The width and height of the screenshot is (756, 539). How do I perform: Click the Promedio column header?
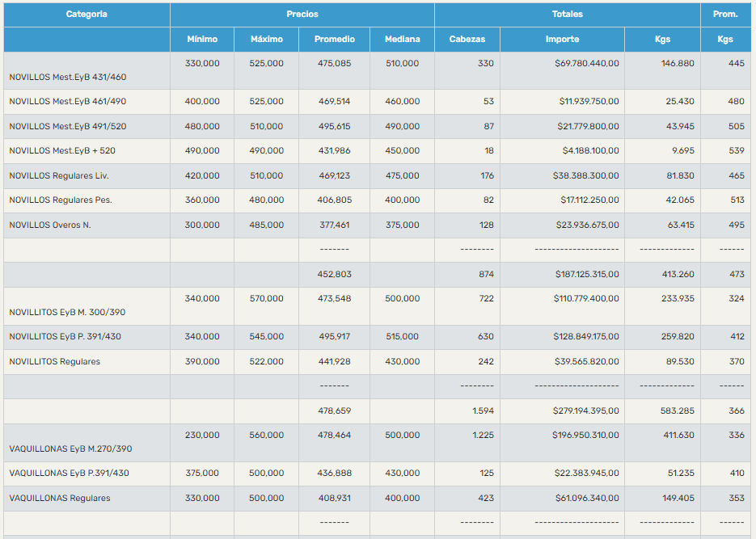click(334, 40)
